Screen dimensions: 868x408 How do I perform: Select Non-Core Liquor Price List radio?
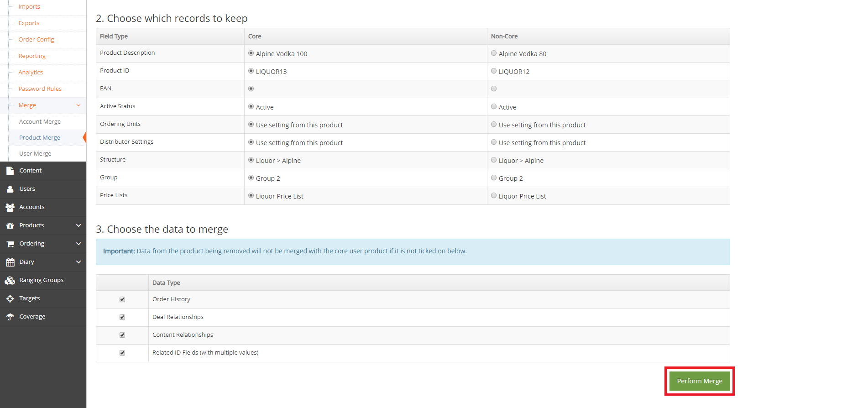[x=494, y=196]
